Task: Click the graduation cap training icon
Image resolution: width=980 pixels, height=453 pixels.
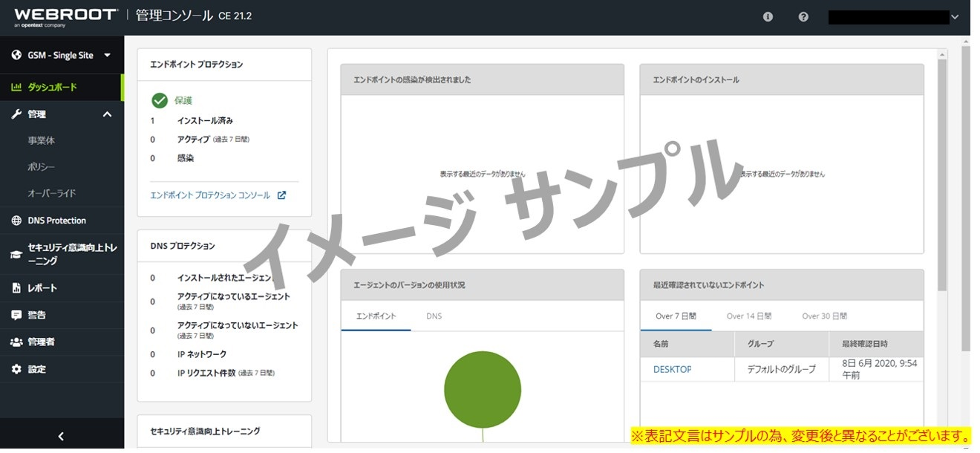Action: [x=16, y=255]
